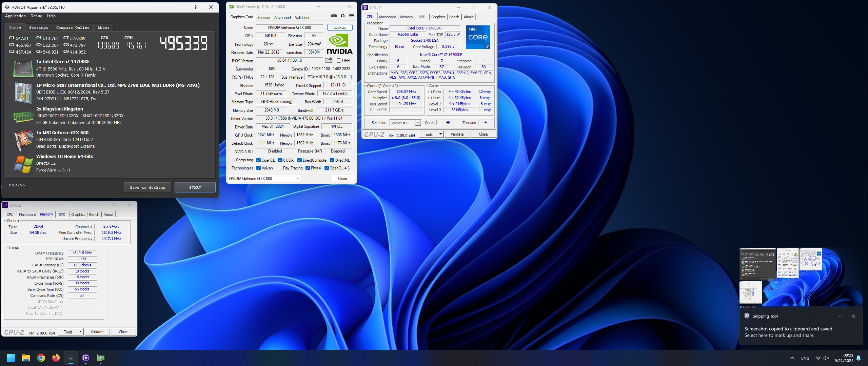Viewport: 868px width, 366px height.
Task: Click the CPU chip icon in Aquamark
Action: pyautogui.click(x=23, y=68)
